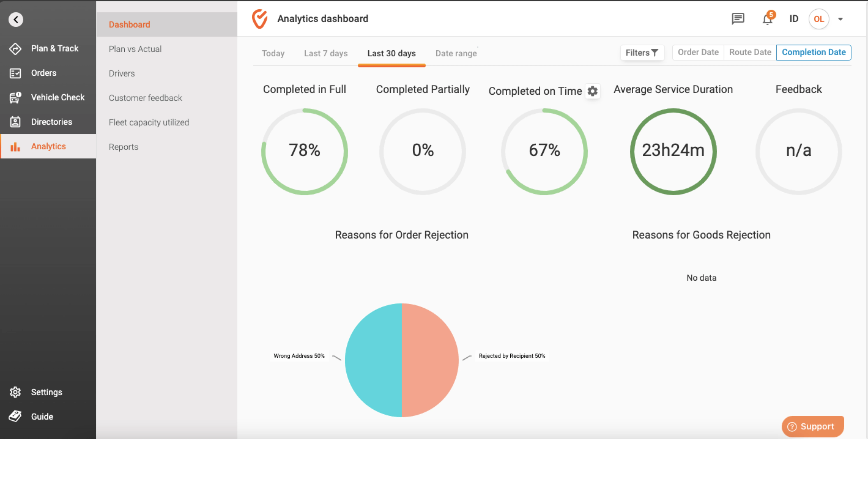Image resolution: width=868 pixels, height=488 pixels.
Task: Click the Feedback n/a gauge
Action: tap(799, 152)
